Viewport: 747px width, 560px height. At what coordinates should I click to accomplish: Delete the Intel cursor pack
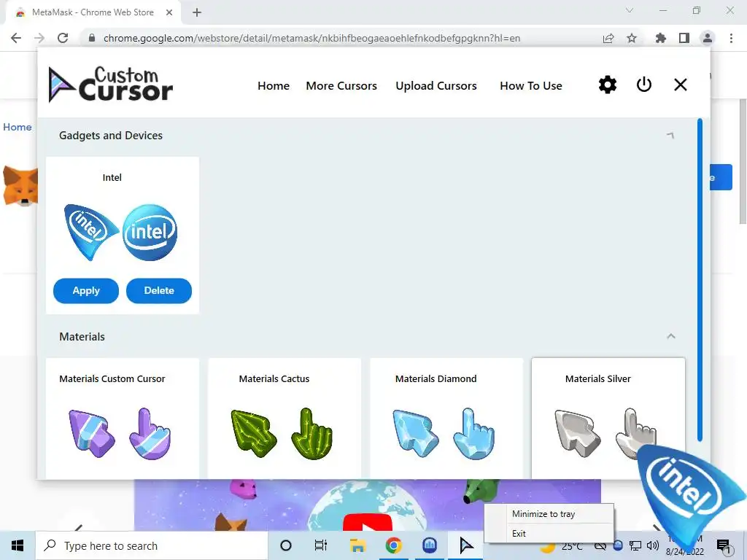158,290
